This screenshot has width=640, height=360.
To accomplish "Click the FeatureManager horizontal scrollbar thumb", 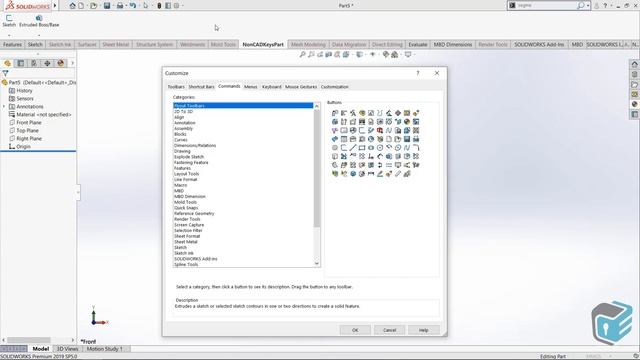I will [x=29, y=340].
